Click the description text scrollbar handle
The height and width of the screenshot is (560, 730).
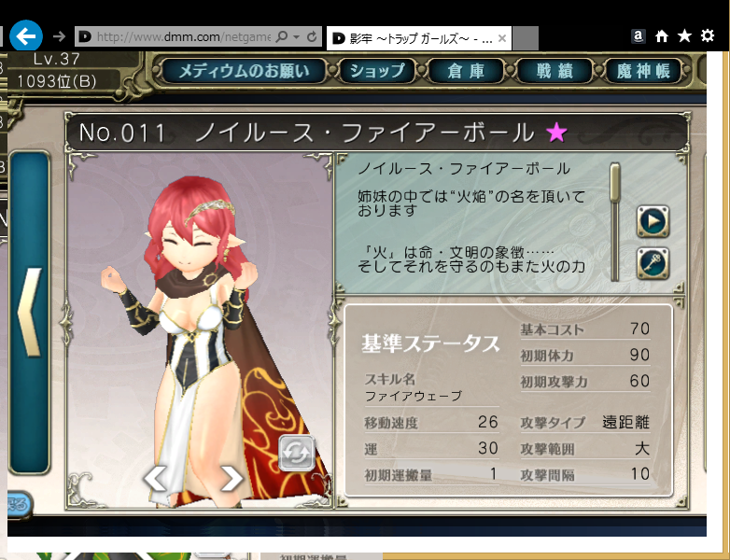(615, 182)
